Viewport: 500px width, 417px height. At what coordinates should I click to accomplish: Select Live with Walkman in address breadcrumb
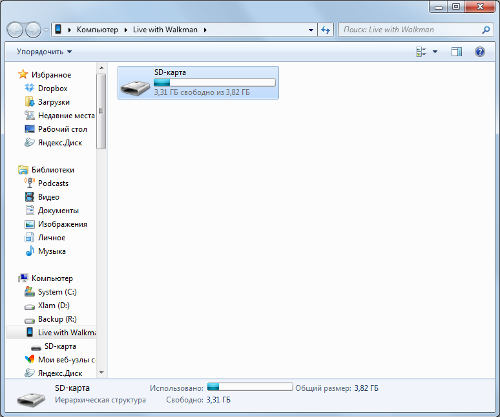165,30
